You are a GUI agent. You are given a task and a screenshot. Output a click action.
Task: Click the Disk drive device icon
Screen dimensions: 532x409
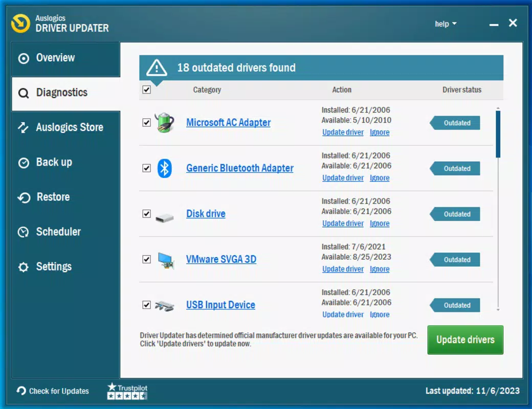(165, 217)
